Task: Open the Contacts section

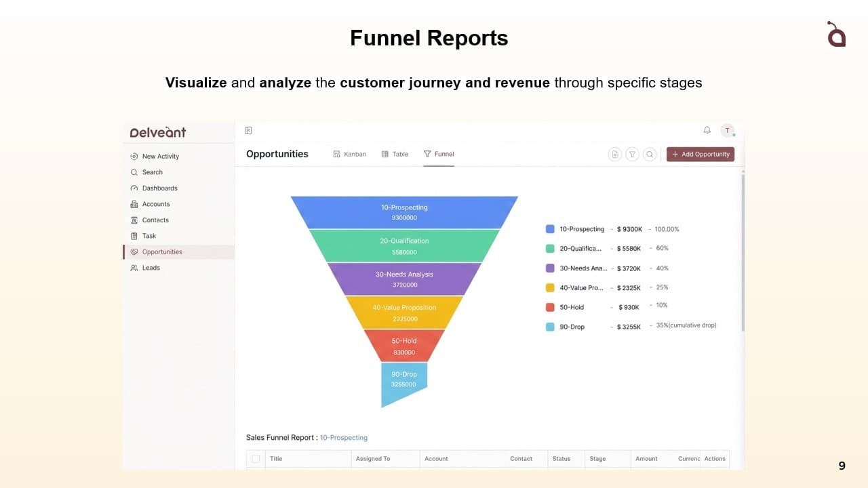Action: tap(154, 220)
